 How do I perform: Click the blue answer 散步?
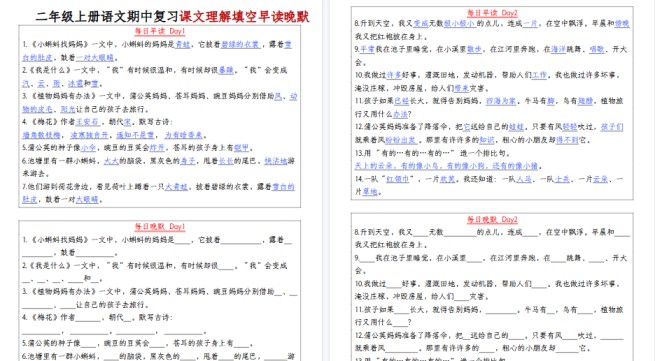tap(474, 49)
